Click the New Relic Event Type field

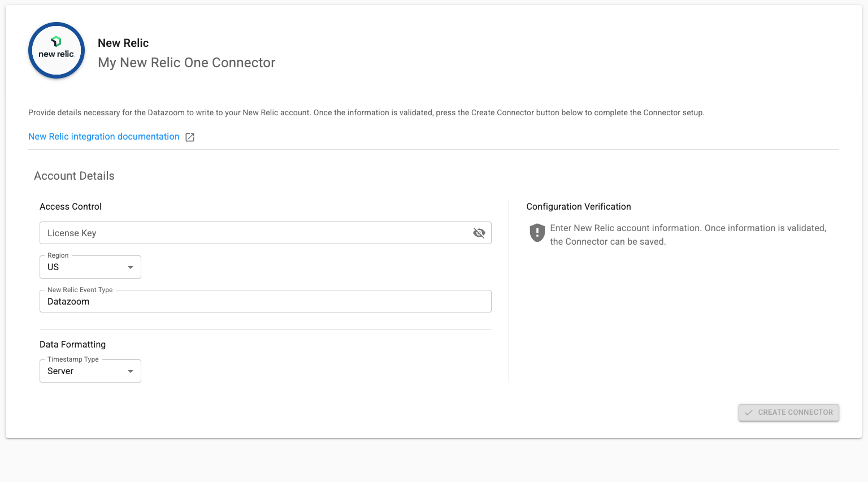(265, 302)
